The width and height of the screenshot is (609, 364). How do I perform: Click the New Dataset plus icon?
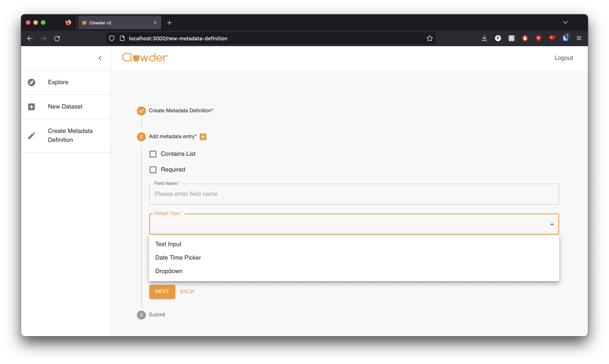tap(31, 107)
